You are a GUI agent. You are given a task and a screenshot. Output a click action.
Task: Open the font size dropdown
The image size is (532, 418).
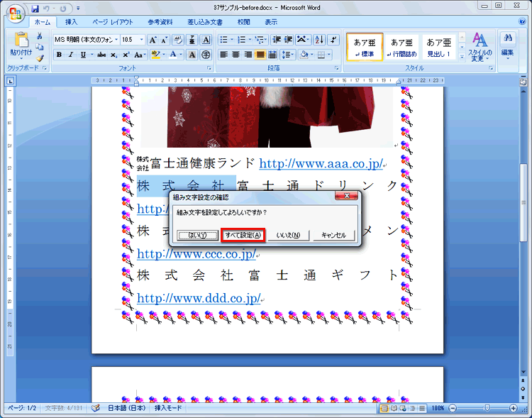click(x=142, y=40)
